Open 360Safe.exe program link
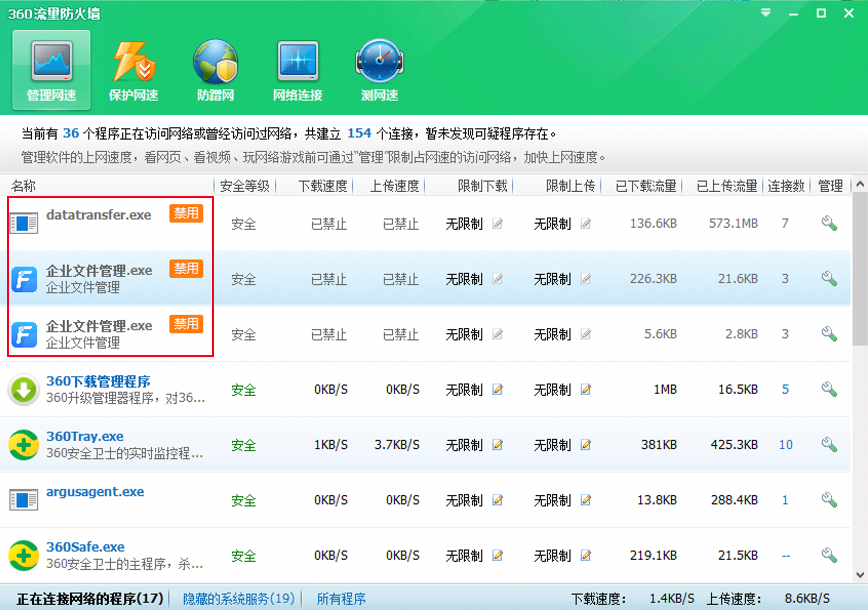Screen dimensions: 868x610 [86, 547]
